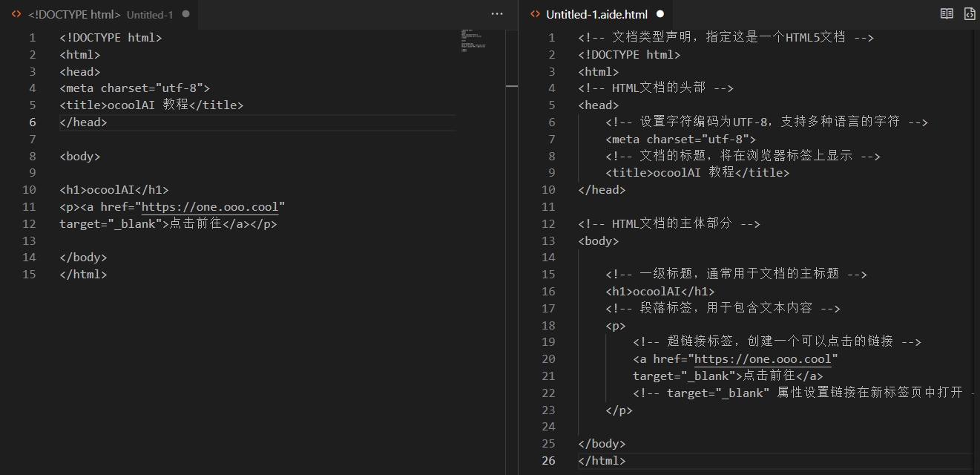
Task: Click the HTML icon on Untitled-1.aide.html tab
Action: coord(534,14)
